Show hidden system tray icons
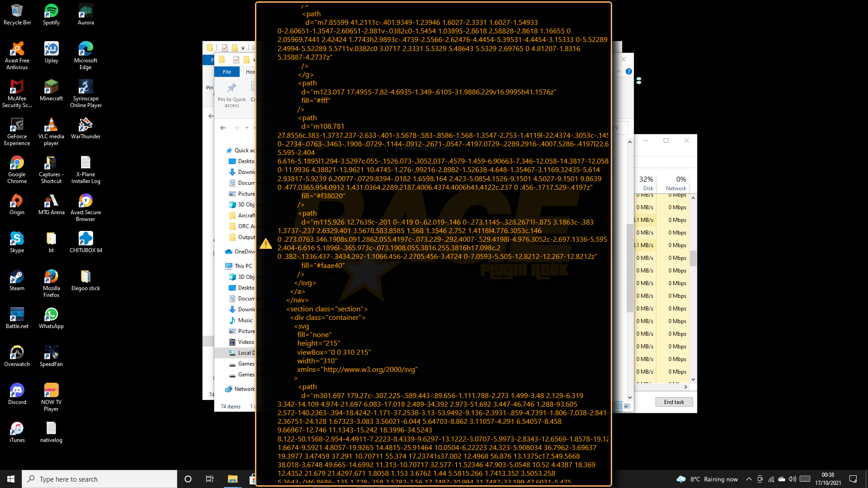 pyautogui.click(x=749, y=479)
